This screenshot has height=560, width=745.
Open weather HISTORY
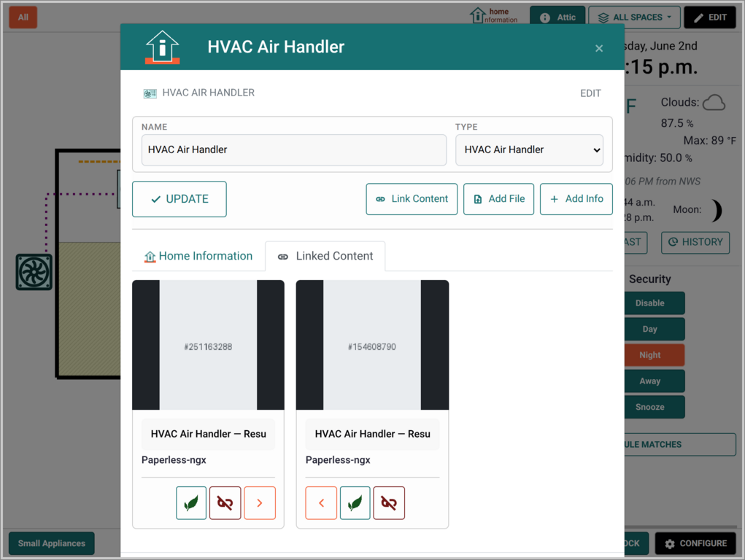(695, 242)
